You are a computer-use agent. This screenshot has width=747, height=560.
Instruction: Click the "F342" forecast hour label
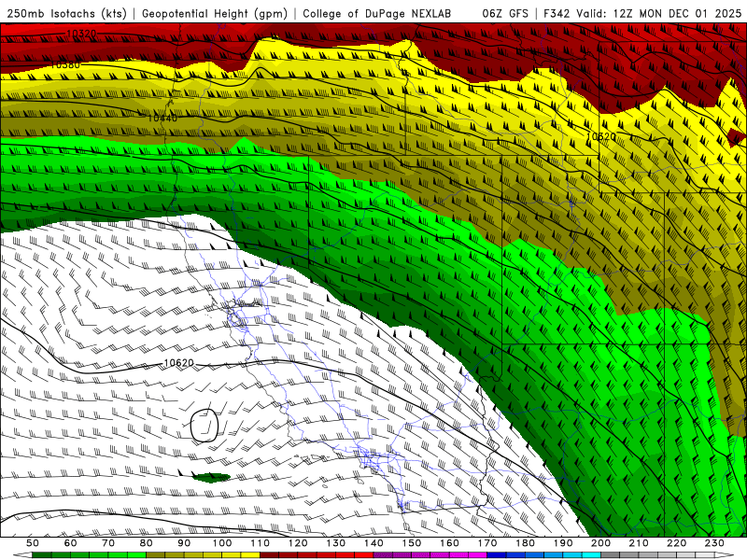click(x=557, y=13)
